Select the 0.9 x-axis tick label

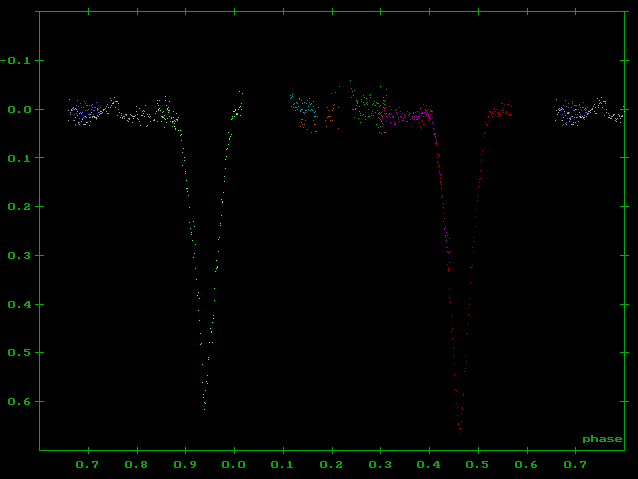pyautogui.click(x=185, y=465)
